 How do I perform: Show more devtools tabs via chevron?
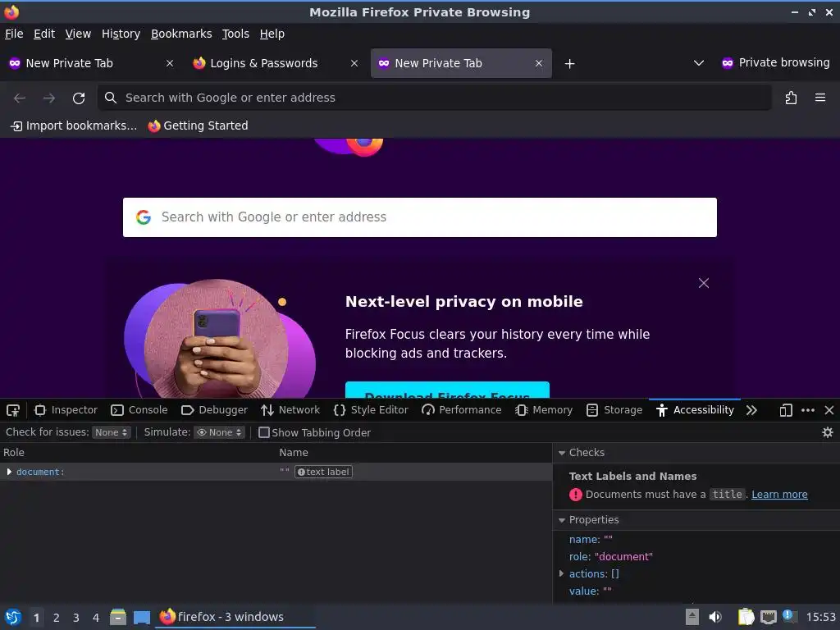click(x=751, y=410)
